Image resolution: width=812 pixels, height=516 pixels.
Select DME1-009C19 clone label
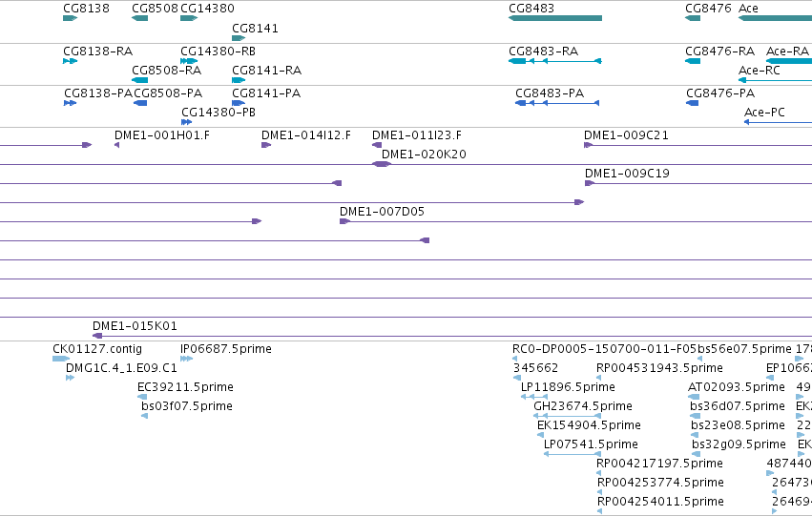tap(627, 174)
